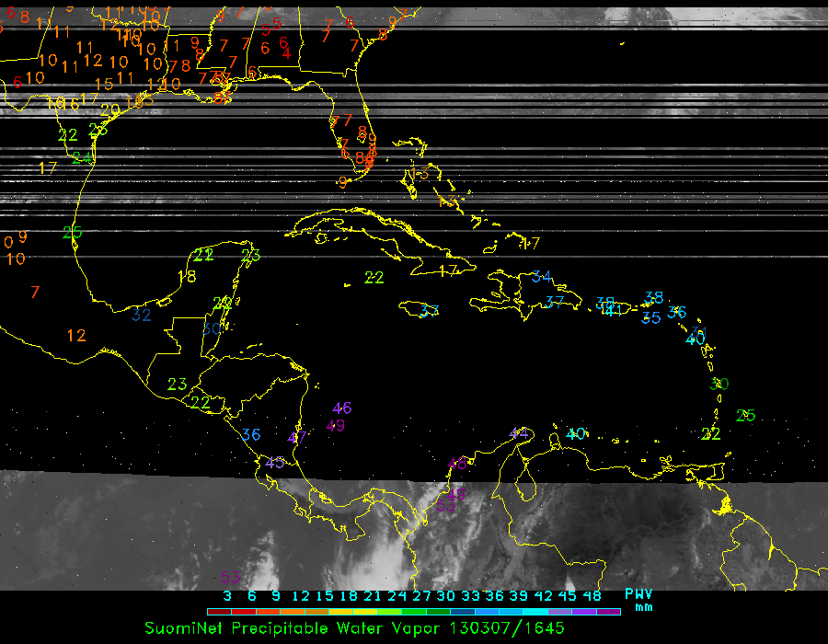
Task: Select the purple 46 reading off Nicaragua
Action: point(342,408)
